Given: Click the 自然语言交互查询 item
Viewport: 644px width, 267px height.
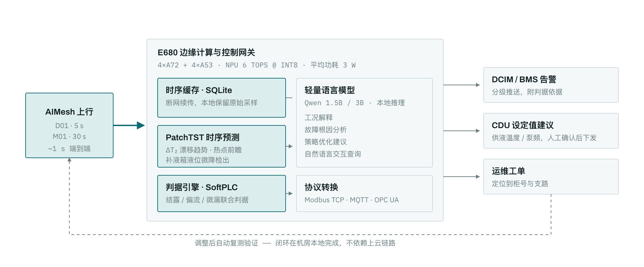Looking at the screenshot, I should [333, 154].
